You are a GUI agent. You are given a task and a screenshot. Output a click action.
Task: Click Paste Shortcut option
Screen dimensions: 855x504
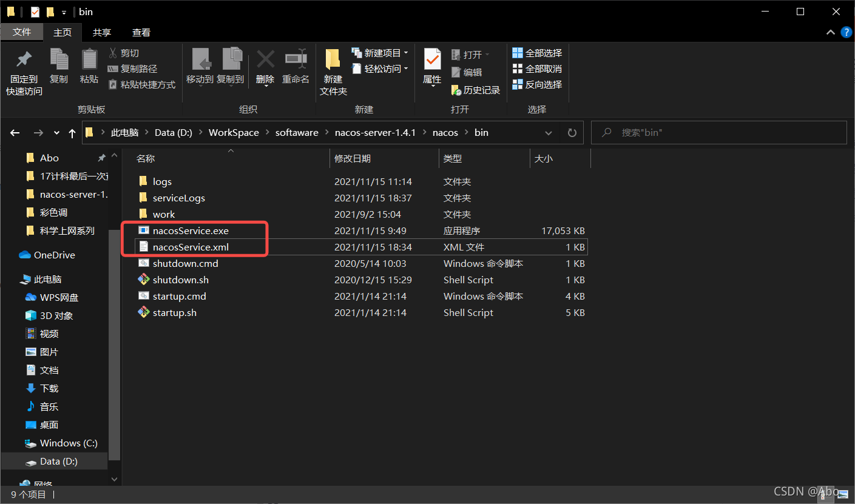pyautogui.click(x=141, y=85)
